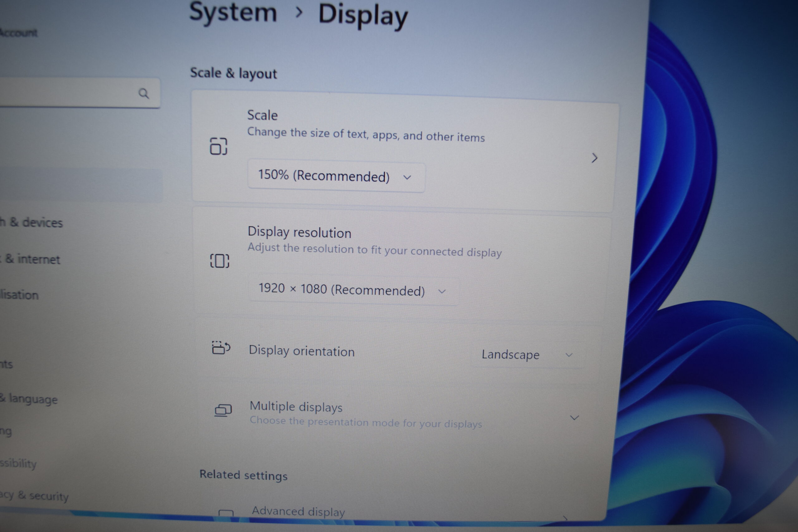Open the Privacy & security sidebar item

click(34, 496)
